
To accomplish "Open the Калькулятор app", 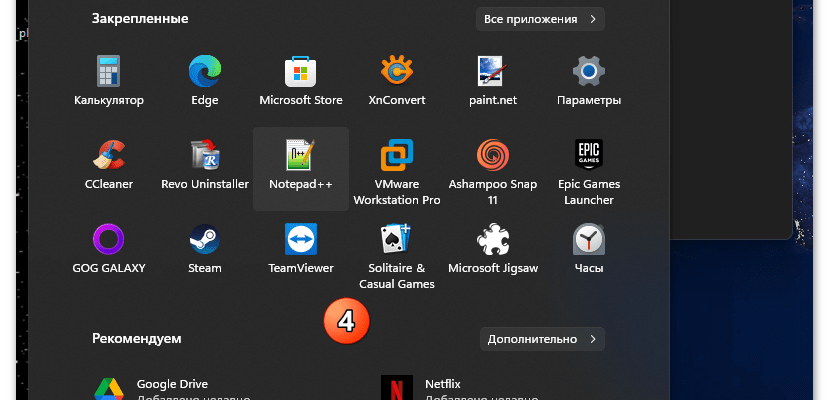I will point(109,81).
